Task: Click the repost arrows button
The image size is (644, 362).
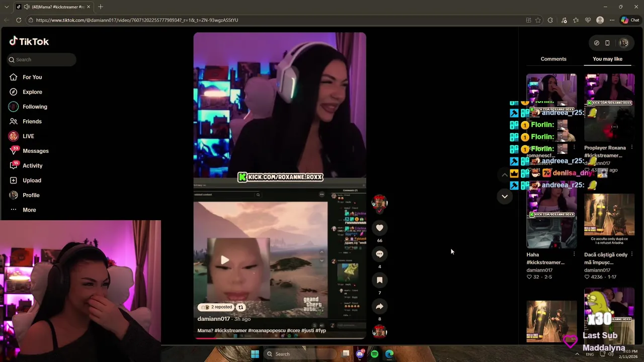Action: 240,307
